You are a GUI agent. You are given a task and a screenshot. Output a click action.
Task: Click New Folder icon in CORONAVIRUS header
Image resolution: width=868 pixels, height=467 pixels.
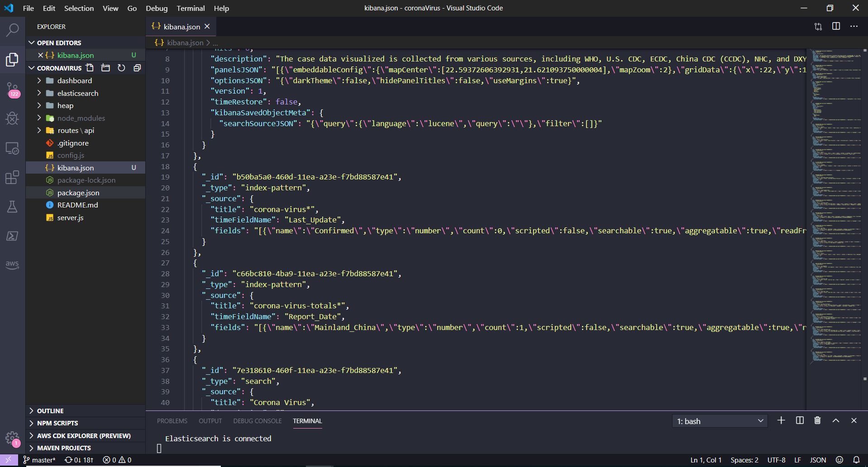coord(105,68)
